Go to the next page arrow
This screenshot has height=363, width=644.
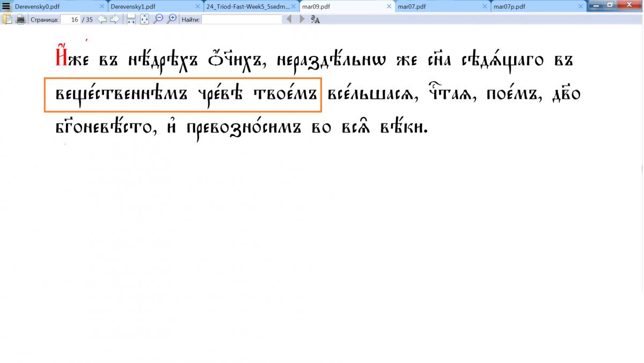click(x=114, y=19)
